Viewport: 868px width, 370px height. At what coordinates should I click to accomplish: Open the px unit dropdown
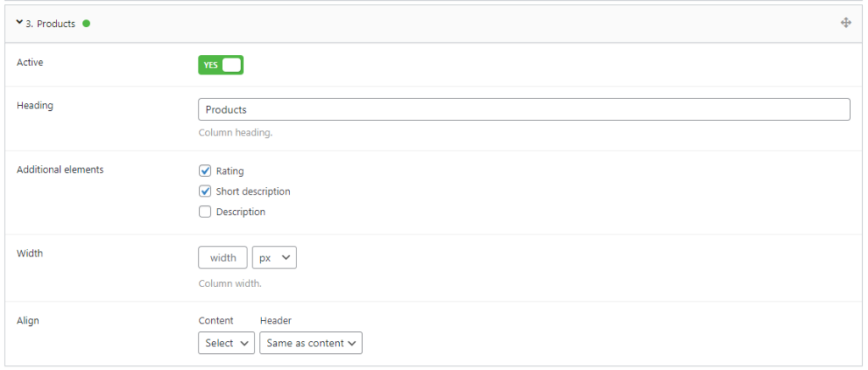275,257
